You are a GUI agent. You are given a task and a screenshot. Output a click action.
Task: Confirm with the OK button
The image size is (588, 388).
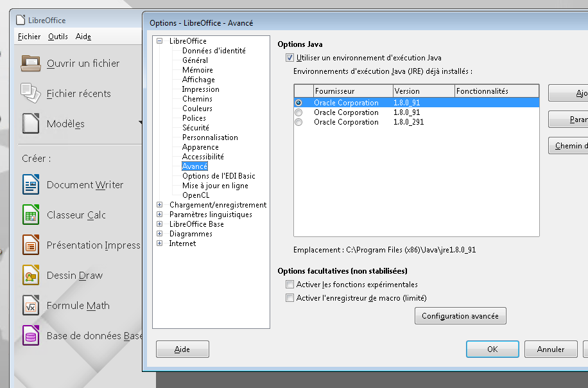(492, 349)
